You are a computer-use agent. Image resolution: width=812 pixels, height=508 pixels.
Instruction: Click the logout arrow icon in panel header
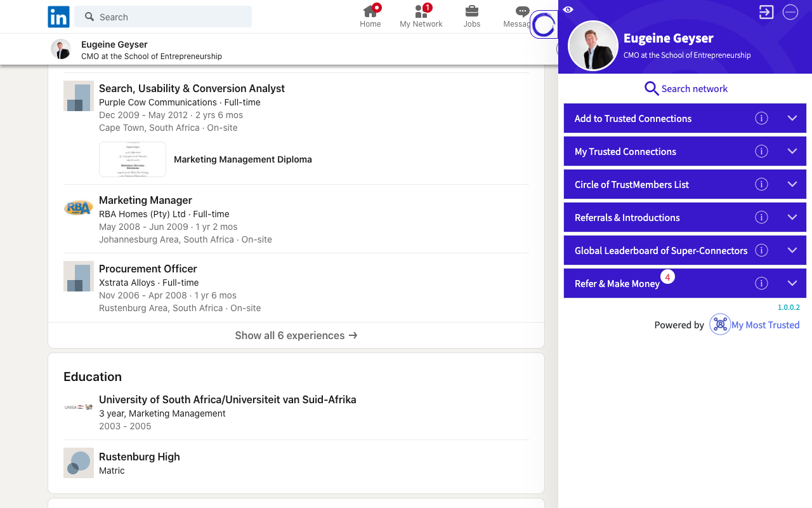(x=766, y=12)
